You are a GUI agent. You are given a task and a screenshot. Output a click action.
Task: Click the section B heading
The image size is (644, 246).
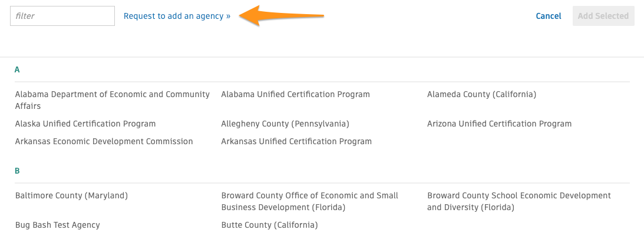coord(17,171)
